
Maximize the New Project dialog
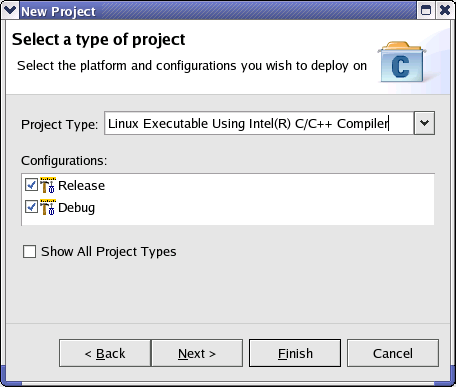pos(426,11)
